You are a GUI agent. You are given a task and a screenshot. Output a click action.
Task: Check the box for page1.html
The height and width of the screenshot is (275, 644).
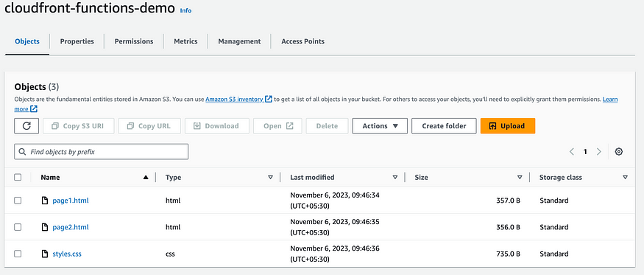click(x=18, y=201)
